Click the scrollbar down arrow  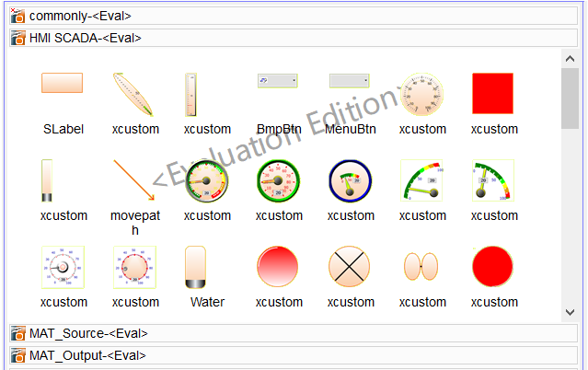point(570,313)
